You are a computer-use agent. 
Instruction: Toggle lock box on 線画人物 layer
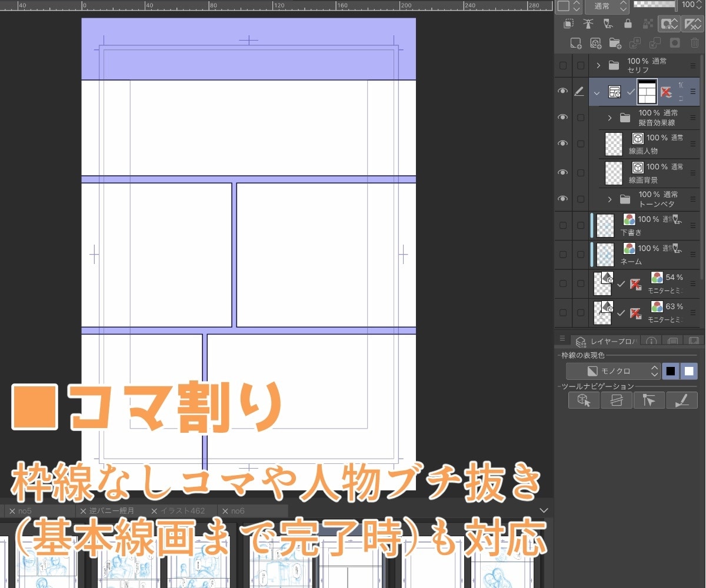(x=581, y=143)
